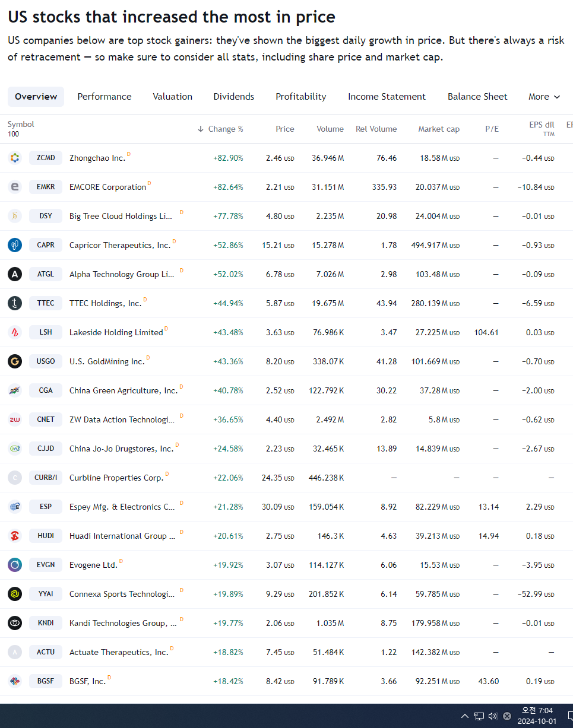The image size is (573, 728).
Task: Sort by the Price column header
Action: 285,129
